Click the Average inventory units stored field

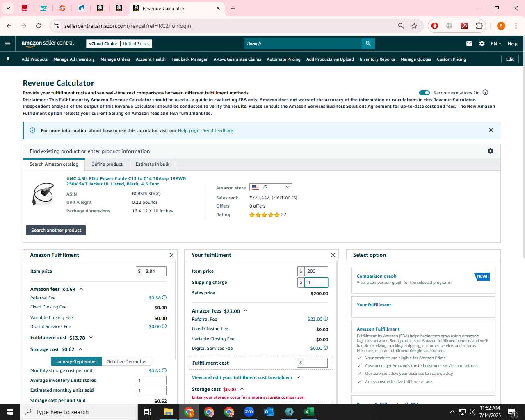(x=151, y=380)
